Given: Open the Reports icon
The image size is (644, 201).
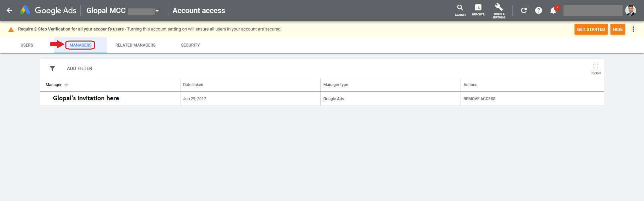Looking at the screenshot, I should [478, 10].
